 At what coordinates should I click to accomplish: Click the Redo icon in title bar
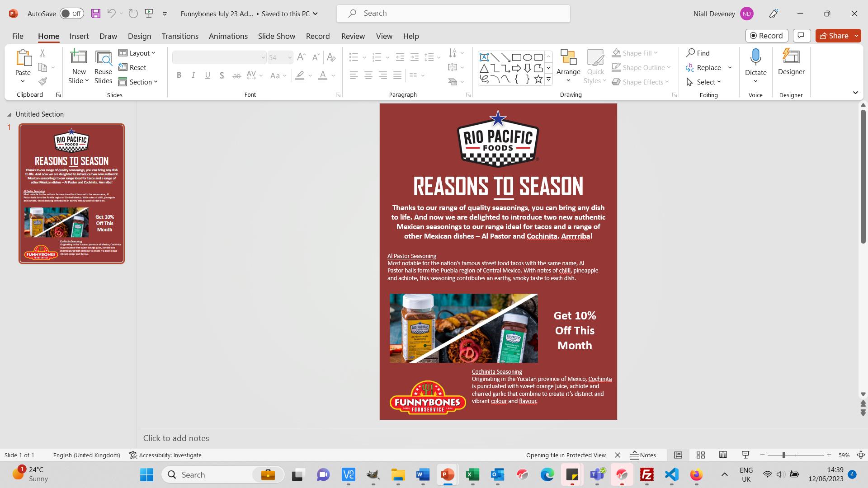click(133, 14)
